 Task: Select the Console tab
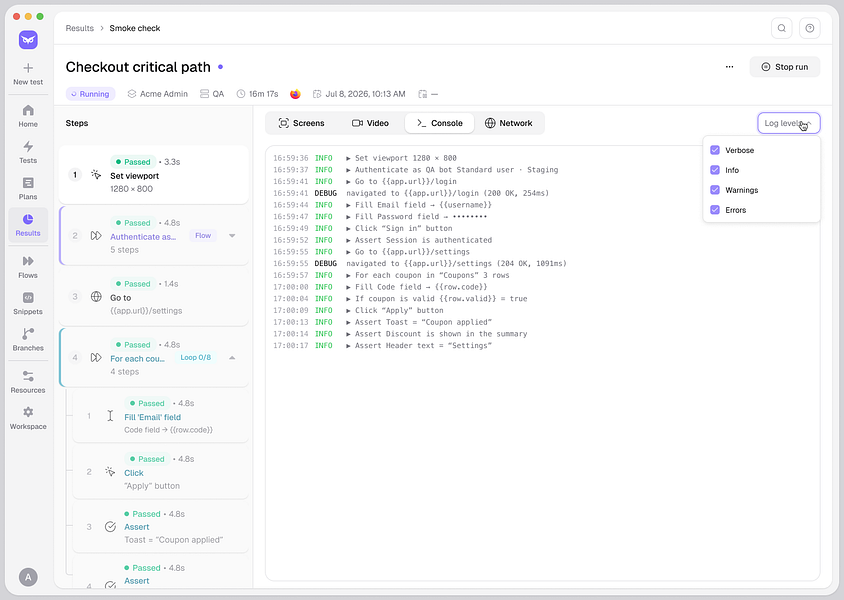(440, 123)
